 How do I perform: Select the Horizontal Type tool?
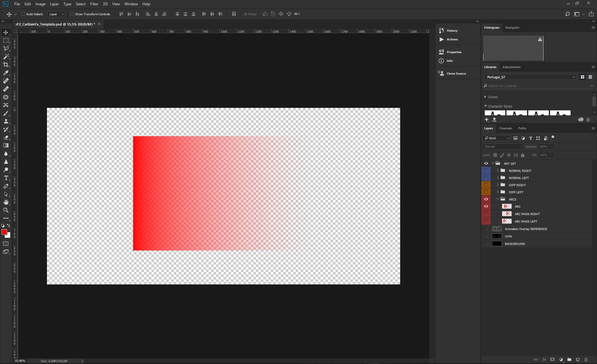(x=6, y=178)
